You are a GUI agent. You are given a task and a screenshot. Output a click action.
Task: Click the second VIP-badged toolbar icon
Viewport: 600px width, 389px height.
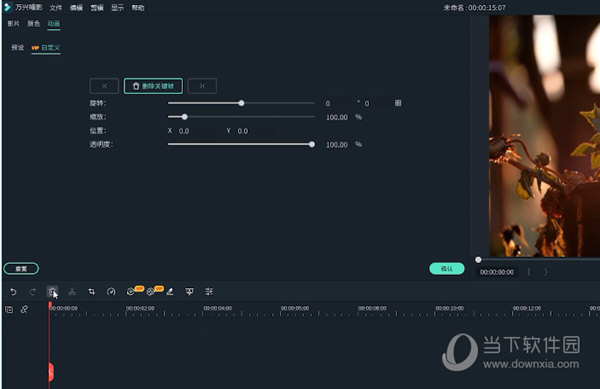click(151, 292)
